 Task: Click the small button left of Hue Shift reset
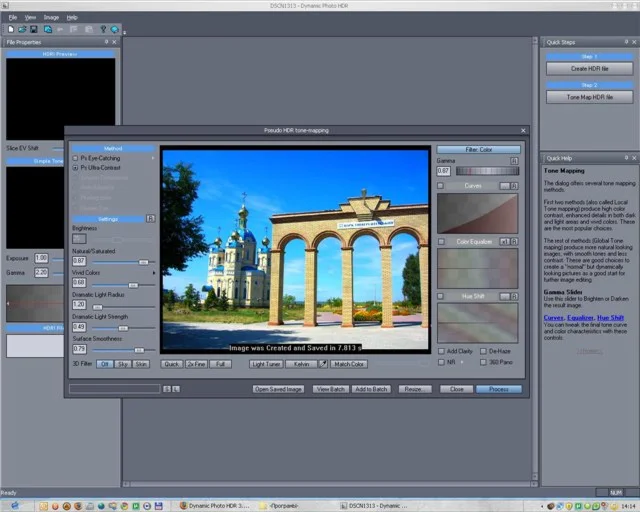click(505, 296)
